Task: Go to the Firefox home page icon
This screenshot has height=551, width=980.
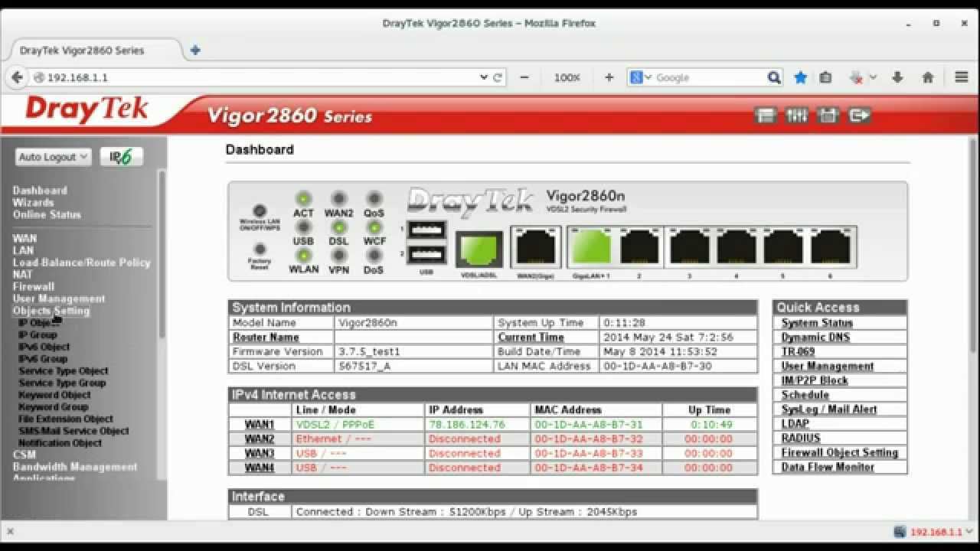Action: coord(928,77)
